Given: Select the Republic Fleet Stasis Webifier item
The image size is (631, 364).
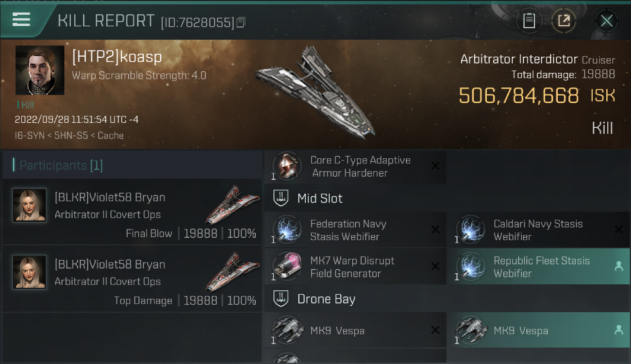Looking at the screenshot, I should coord(539,266).
